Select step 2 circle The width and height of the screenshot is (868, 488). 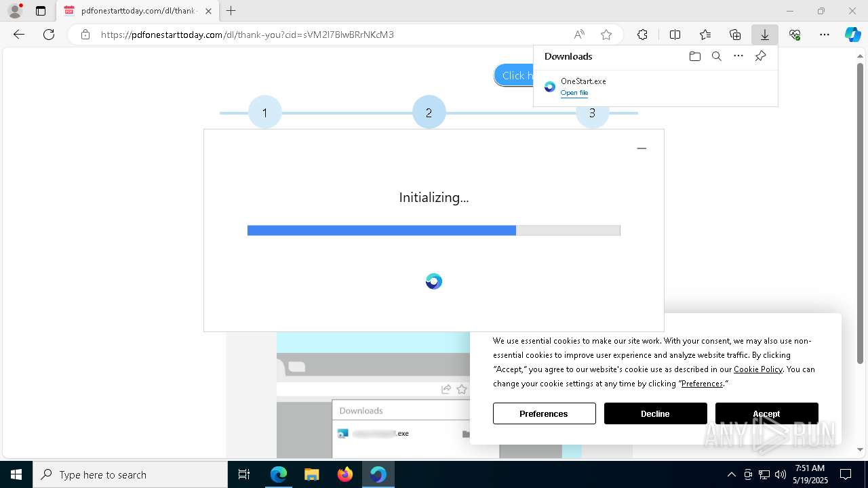[x=429, y=113]
